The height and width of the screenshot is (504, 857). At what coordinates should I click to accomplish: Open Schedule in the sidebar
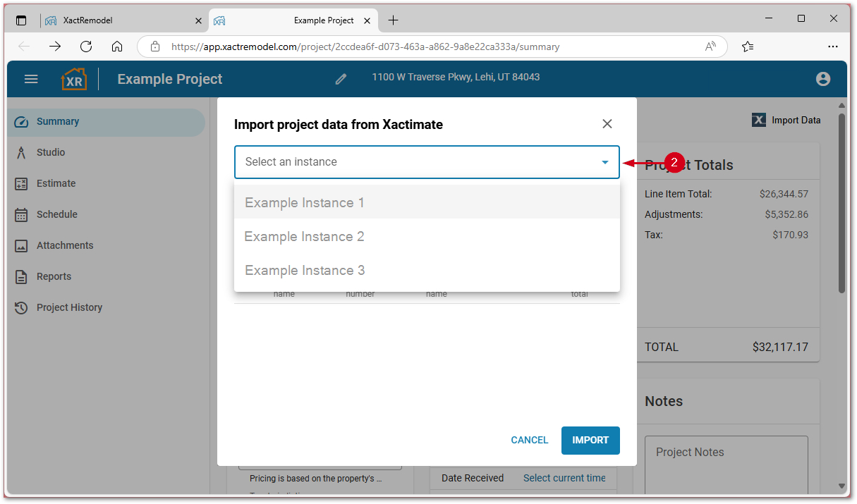tap(107, 214)
